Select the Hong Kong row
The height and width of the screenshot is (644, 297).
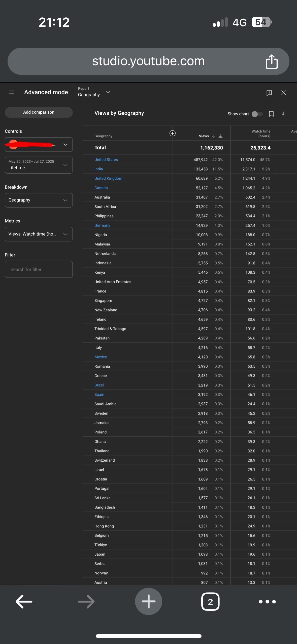pos(189,526)
